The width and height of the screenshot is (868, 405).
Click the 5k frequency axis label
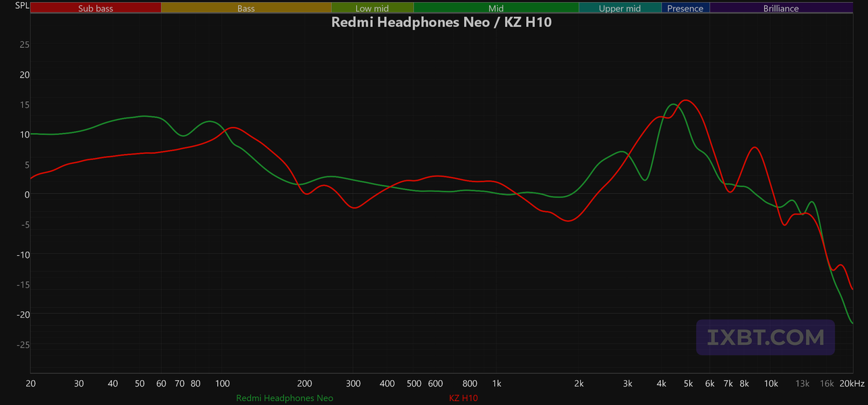coord(688,383)
